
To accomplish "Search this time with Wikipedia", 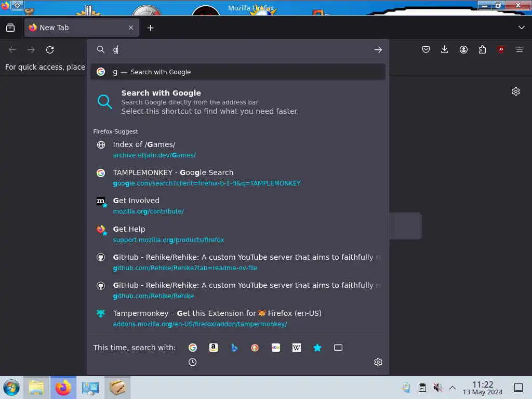I will [297, 348].
